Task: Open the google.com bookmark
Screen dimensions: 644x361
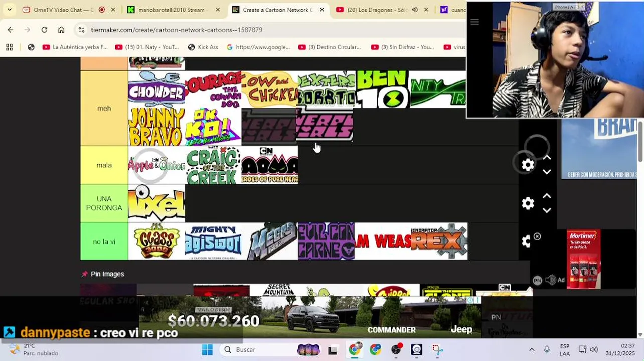Action: [x=258, y=47]
